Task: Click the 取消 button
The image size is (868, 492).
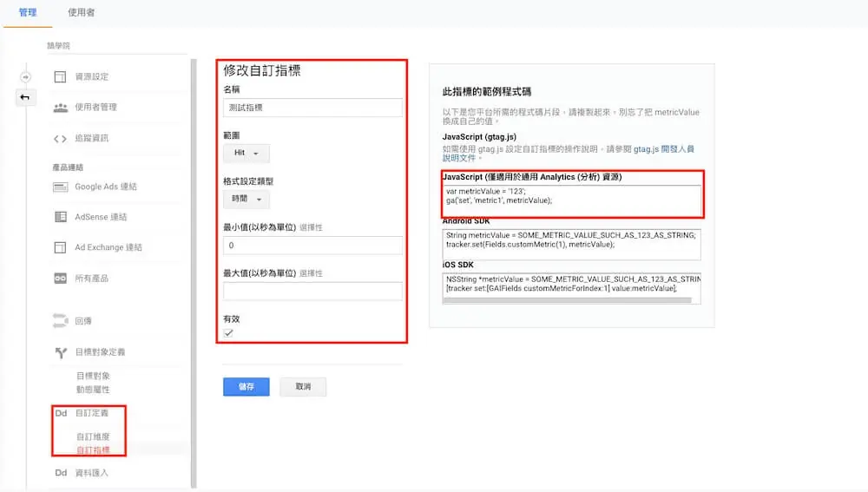Action: [x=303, y=387]
